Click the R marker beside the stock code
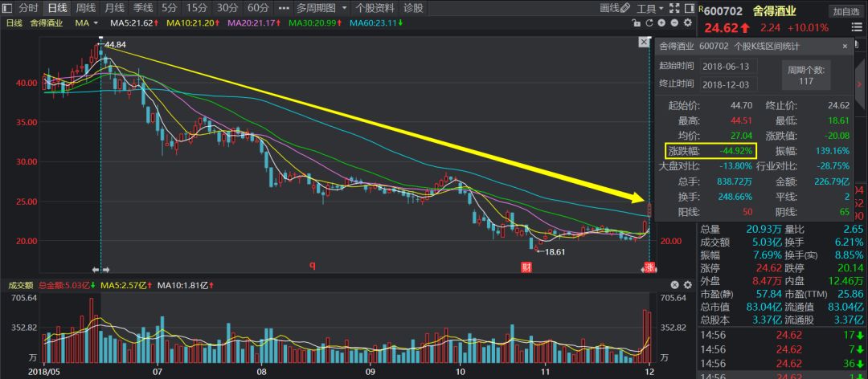 700,8
